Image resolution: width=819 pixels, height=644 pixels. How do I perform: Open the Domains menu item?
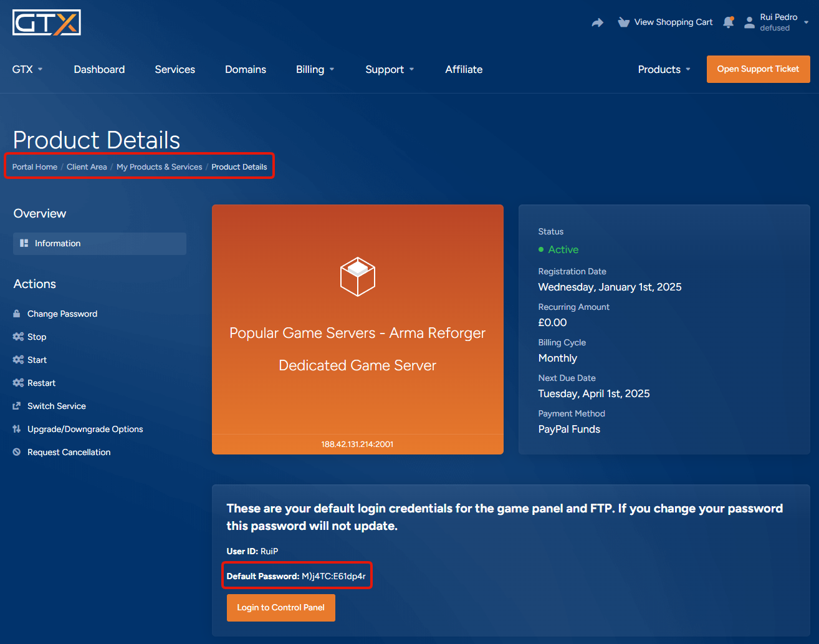[x=246, y=69]
